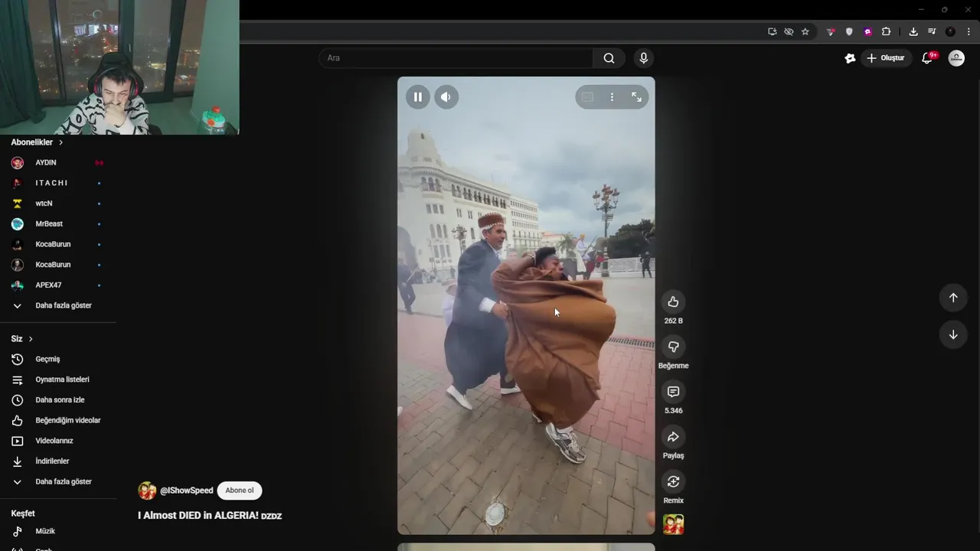This screenshot has width=980, height=551.
Task: Click the magnifier search button
Action: (x=609, y=58)
